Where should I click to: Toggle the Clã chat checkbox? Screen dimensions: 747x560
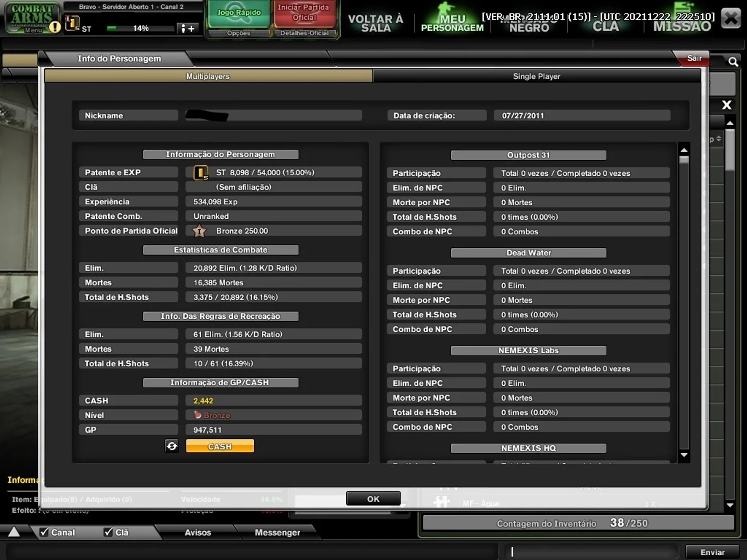click(x=109, y=532)
